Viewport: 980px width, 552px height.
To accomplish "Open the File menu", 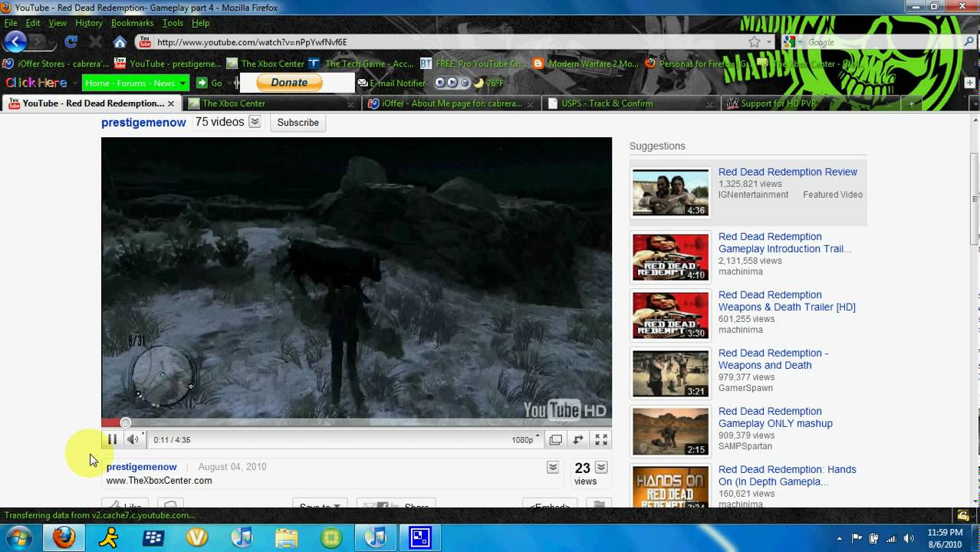I will click(x=11, y=23).
